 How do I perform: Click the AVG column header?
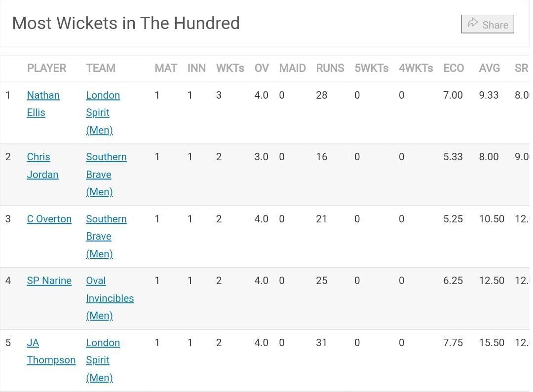[x=489, y=68]
